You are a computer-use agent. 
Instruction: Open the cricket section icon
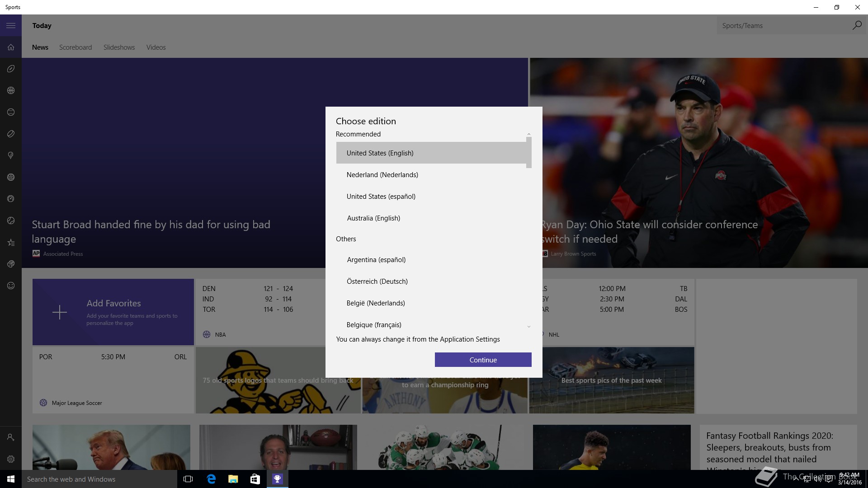[11, 264]
